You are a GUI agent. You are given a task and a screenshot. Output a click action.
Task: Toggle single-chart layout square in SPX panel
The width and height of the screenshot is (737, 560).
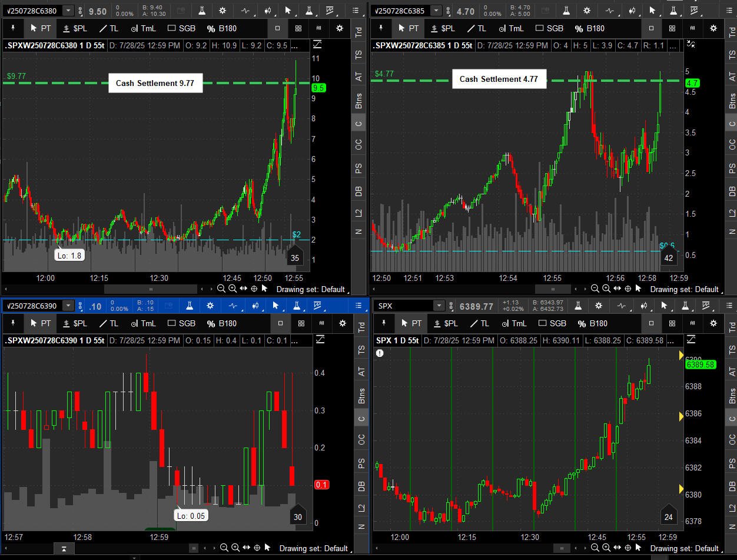pyautogui.click(x=651, y=323)
